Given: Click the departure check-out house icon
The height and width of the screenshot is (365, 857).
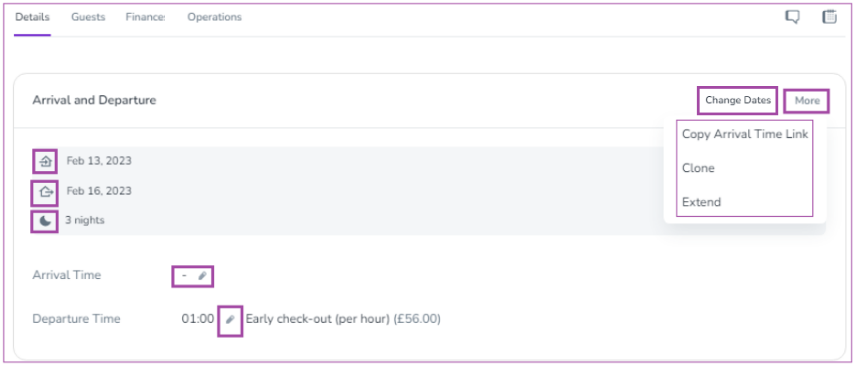Looking at the screenshot, I should (46, 191).
